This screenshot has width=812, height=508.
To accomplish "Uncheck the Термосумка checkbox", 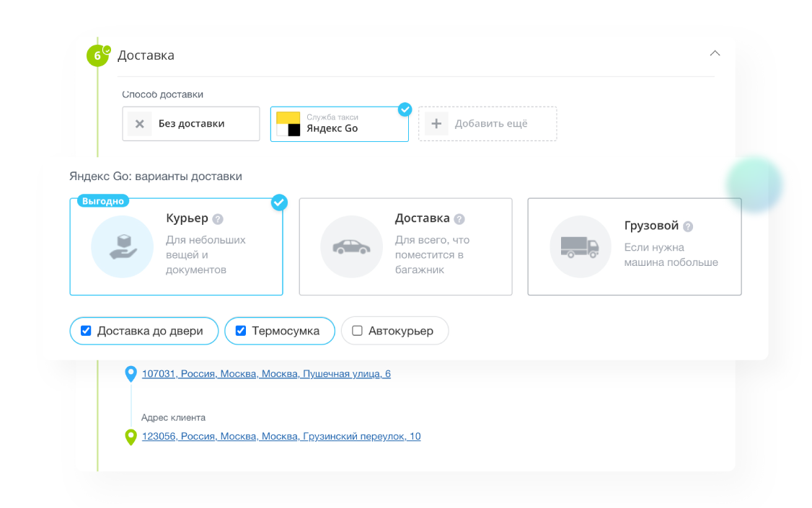I will [x=241, y=331].
